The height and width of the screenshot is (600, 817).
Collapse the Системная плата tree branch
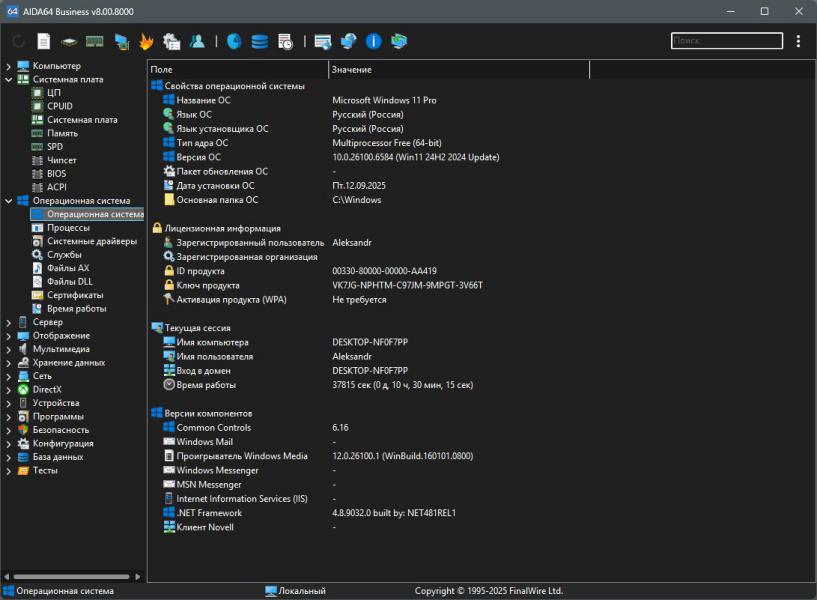[x=9, y=79]
